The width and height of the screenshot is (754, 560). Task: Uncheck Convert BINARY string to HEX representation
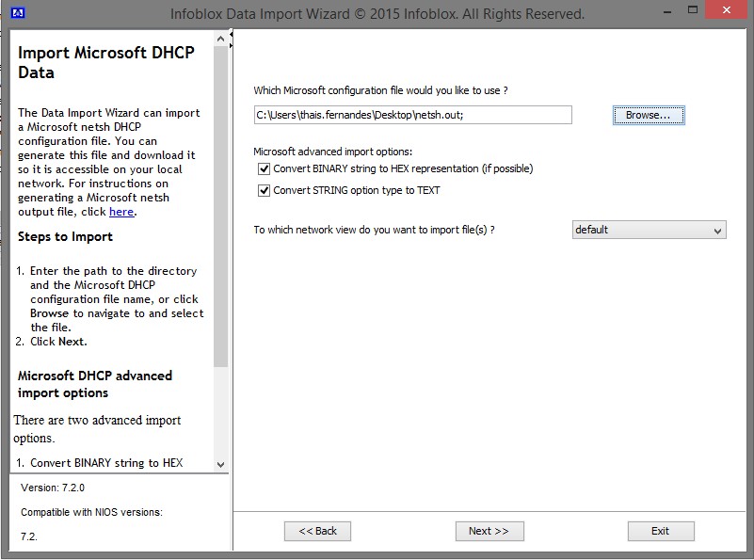[x=264, y=169]
